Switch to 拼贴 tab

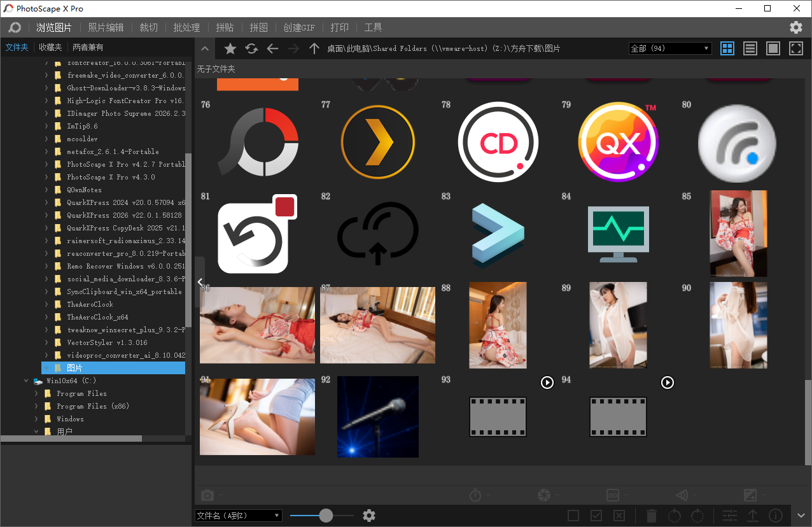pyautogui.click(x=225, y=27)
